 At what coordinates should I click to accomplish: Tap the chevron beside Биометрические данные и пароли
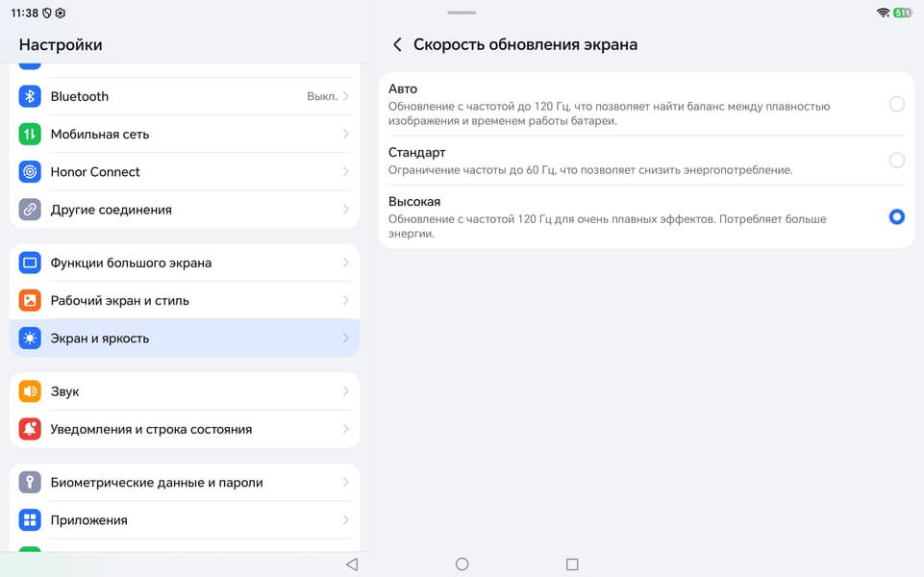pos(346,482)
